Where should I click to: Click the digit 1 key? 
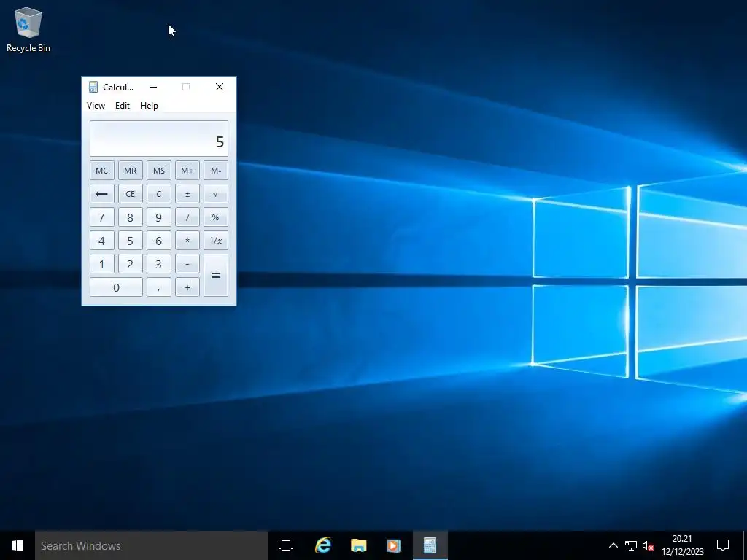click(102, 264)
